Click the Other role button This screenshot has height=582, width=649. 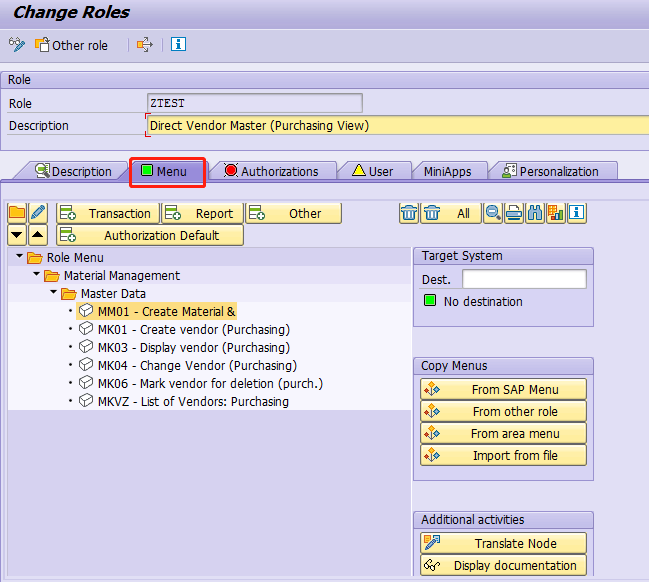pyautogui.click(x=71, y=45)
